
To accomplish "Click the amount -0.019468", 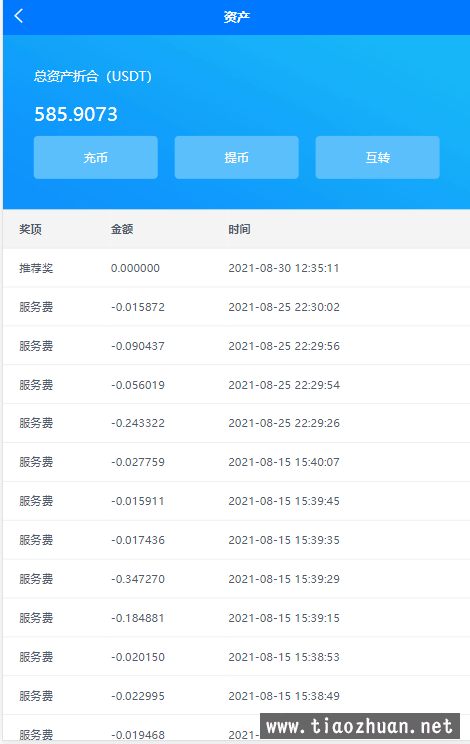I will (138, 735).
